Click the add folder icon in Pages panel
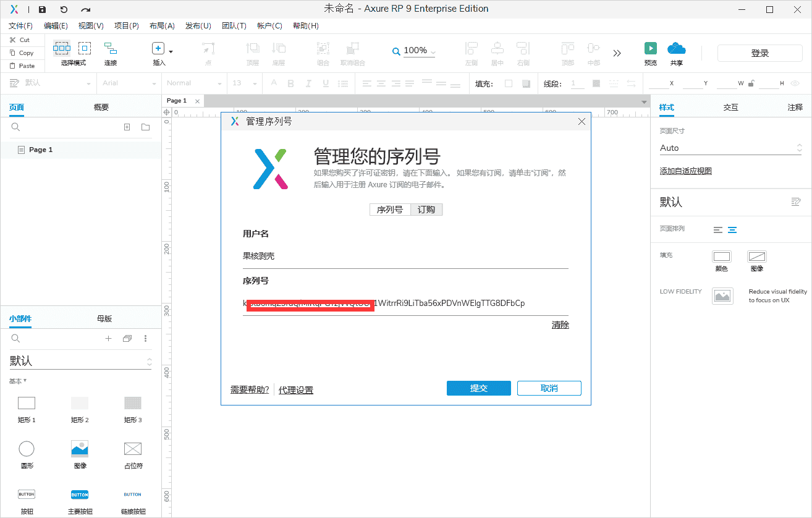This screenshot has width=812, height=518. pos(145,127)
